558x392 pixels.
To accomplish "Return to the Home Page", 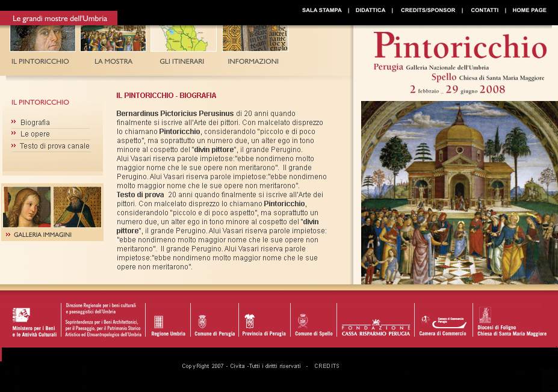I will click(x=529, y=10).
